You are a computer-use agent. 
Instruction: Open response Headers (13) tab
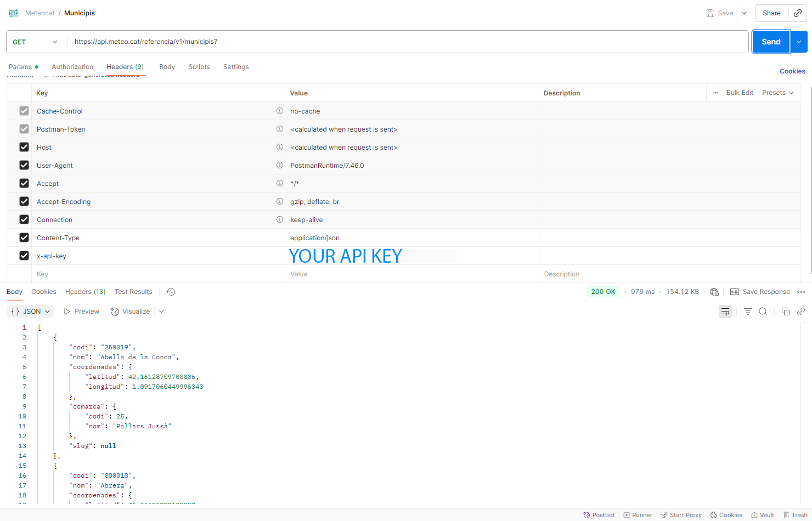click(85, 292)
